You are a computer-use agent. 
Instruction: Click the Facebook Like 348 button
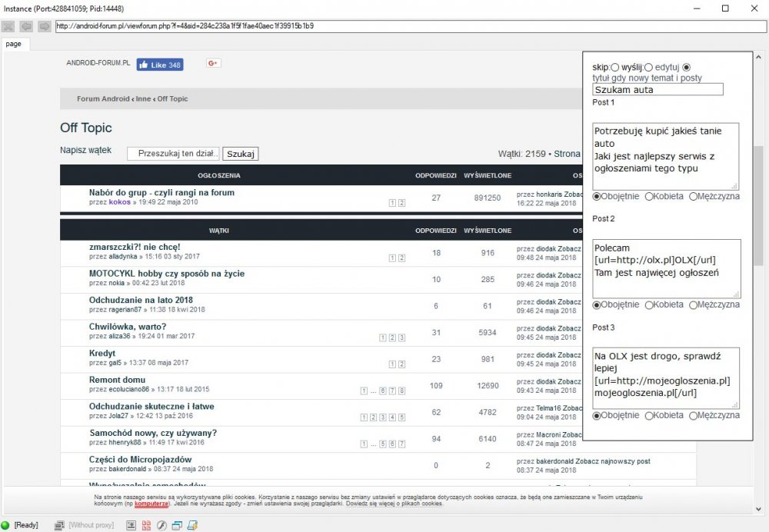(x=160, y=65)
